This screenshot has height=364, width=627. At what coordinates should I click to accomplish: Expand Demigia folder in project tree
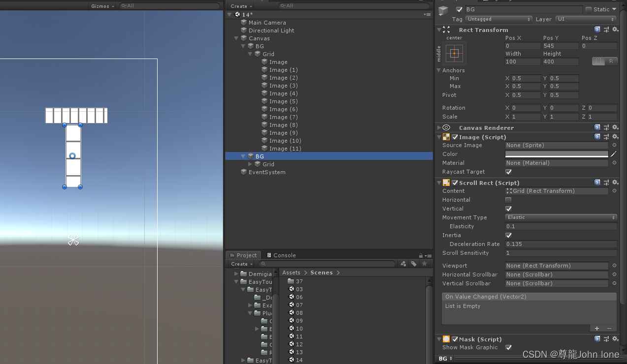(x=236, y=274)
